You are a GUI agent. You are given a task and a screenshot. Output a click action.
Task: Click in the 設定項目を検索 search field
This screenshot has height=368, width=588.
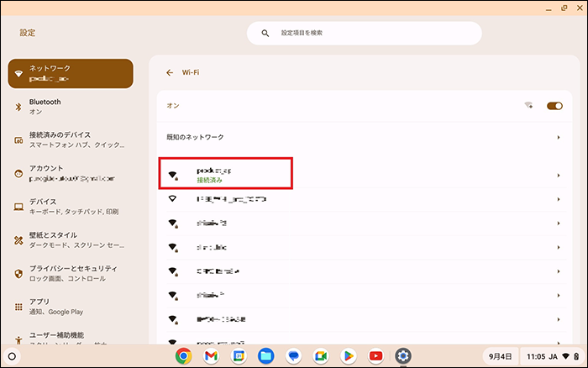[x=364, y=33]
